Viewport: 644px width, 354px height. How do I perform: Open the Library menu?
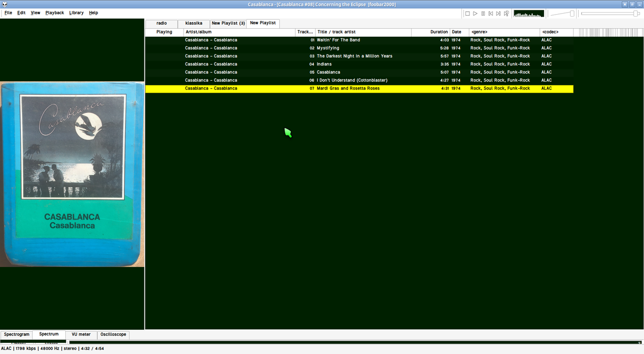point(76,13)
